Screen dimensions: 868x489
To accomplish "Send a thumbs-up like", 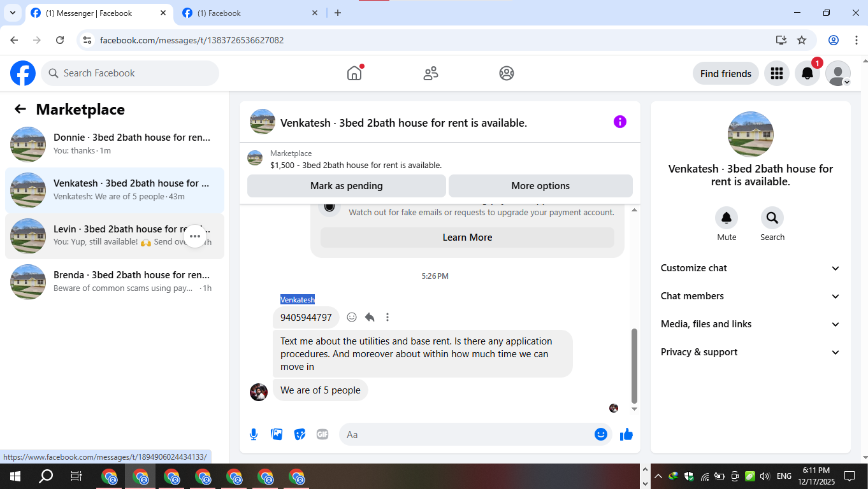I will [x=626, y=434].
